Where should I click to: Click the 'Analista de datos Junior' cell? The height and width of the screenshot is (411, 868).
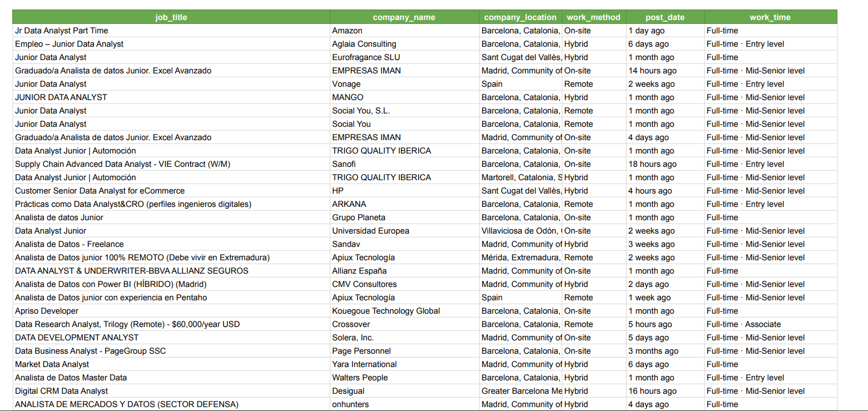[171, 217]
